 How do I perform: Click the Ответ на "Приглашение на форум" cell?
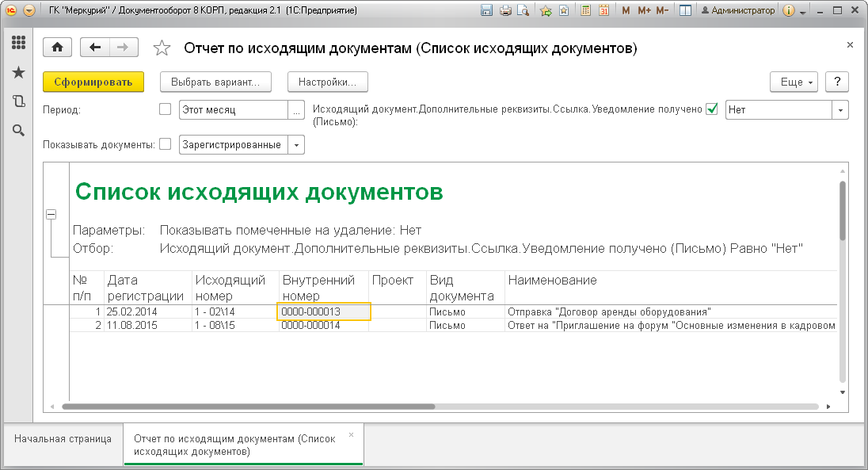point(671,325)
